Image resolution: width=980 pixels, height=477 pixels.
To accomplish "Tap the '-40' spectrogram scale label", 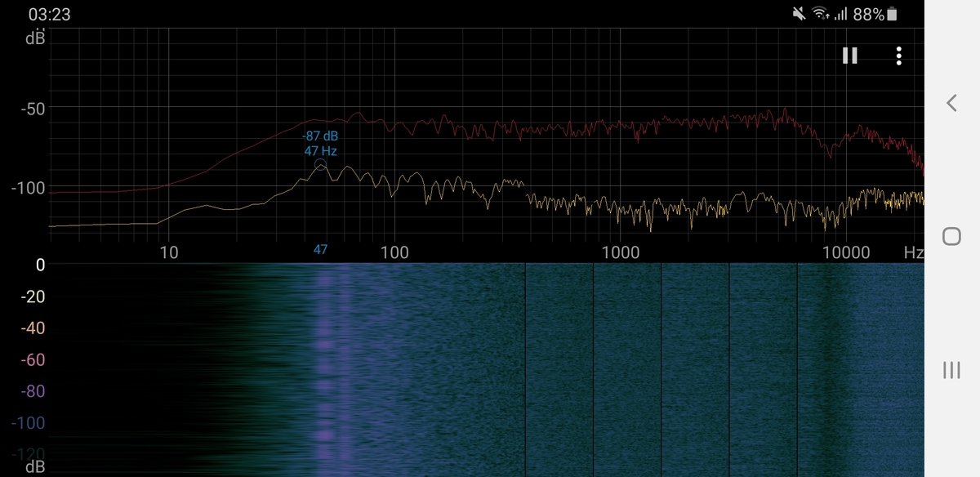I will tap(33, 328).
